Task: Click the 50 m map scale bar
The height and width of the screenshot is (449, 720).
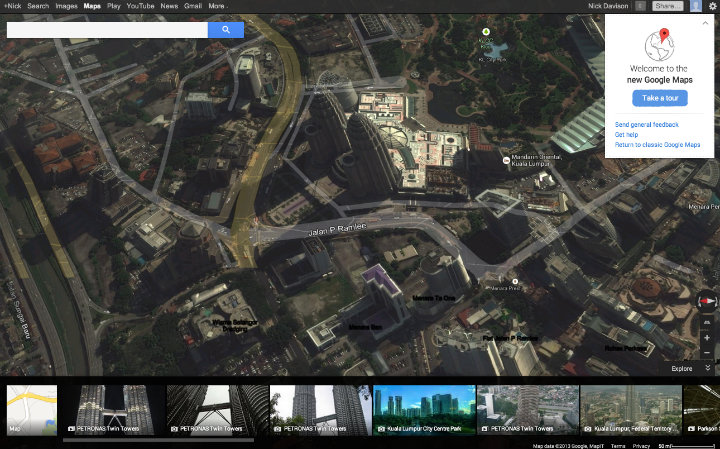Action: click(x=688, y=446)
